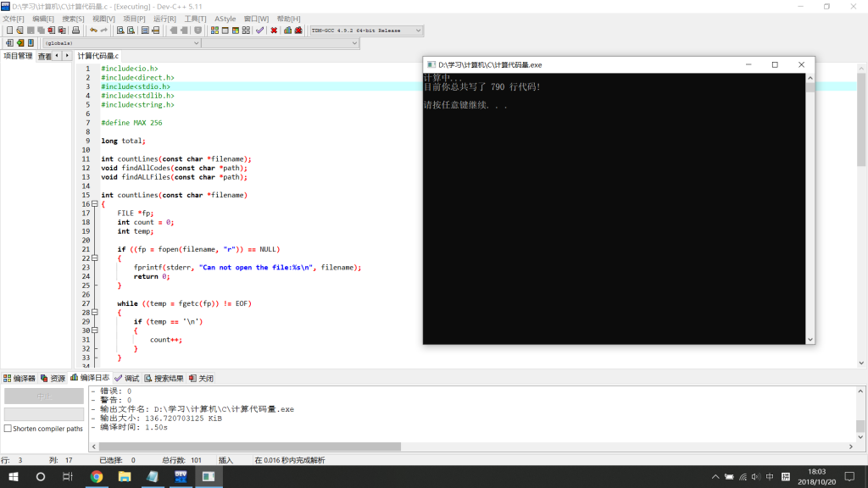
Task: Create a new source file from toolbar
Action: (x=9, y=30)
